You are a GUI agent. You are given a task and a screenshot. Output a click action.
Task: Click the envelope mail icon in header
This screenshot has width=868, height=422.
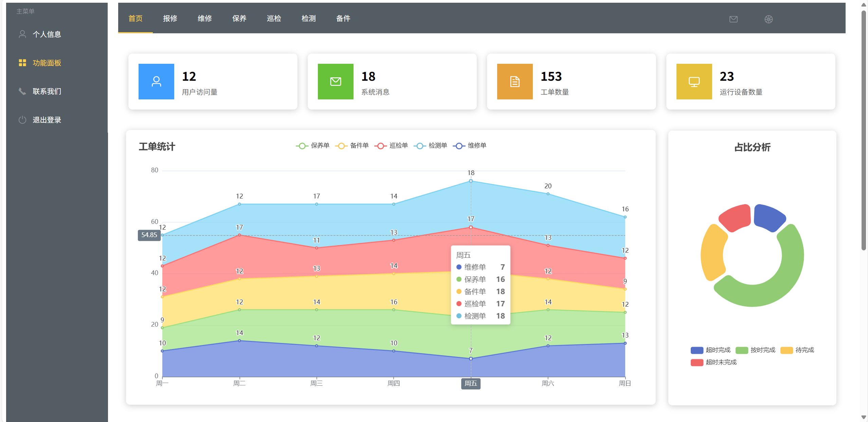tap(733, 19)
